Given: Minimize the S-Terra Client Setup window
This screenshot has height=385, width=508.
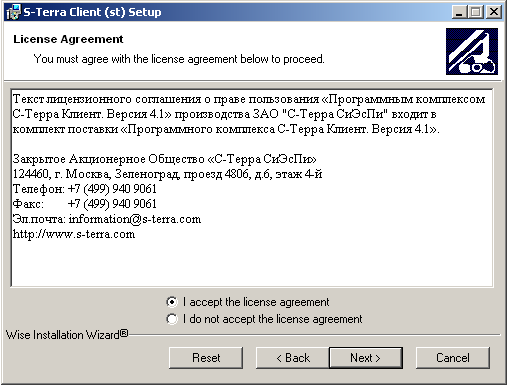Looking at the screenshot, I should [459, 12].
